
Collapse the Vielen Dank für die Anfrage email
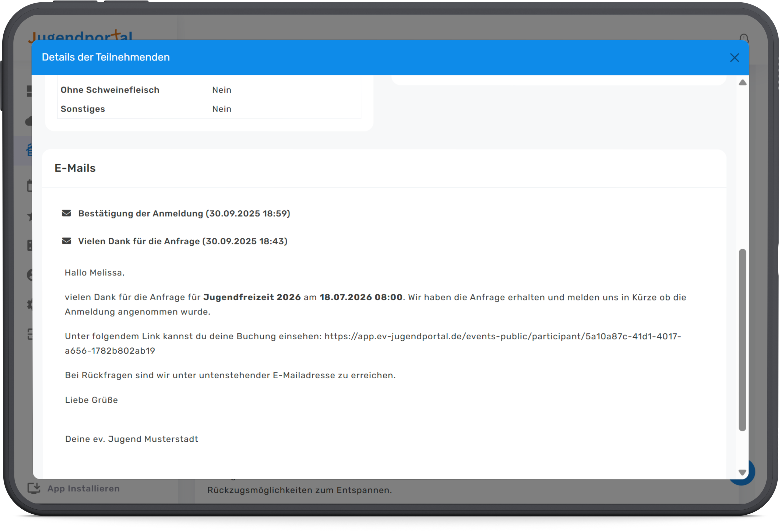tap(183, 242)
